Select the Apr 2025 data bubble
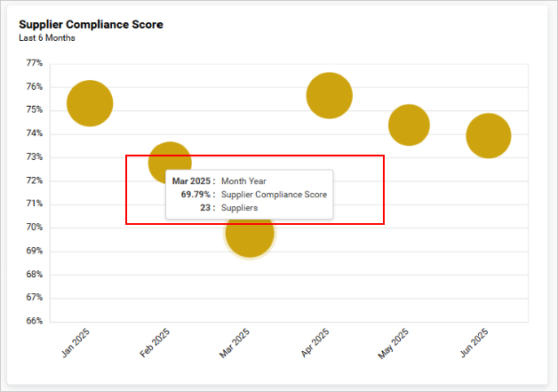558x392 pixels. click(x=330, y=96)
